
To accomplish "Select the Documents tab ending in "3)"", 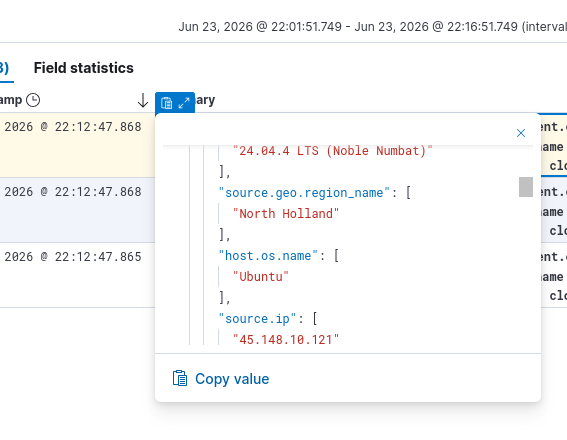I will [x=4, y=68].
